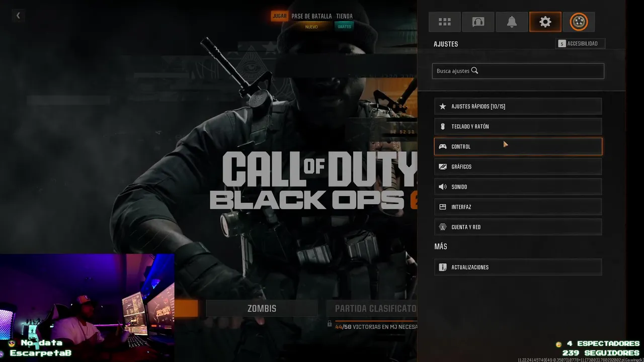Click the Nuevo label under Pase de Batalla
This screenshot has height=362, width=644.
pyautogui.click(x=311, y=27)
